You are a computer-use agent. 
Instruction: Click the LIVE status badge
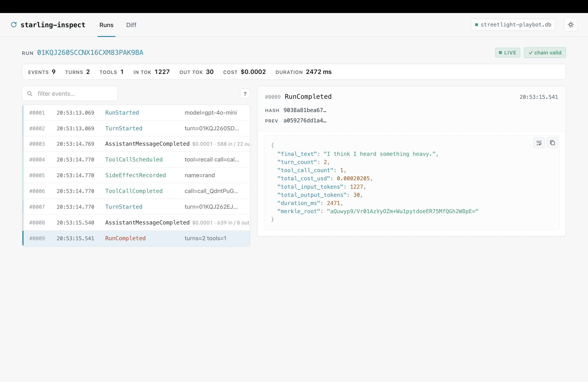[507, 53]
